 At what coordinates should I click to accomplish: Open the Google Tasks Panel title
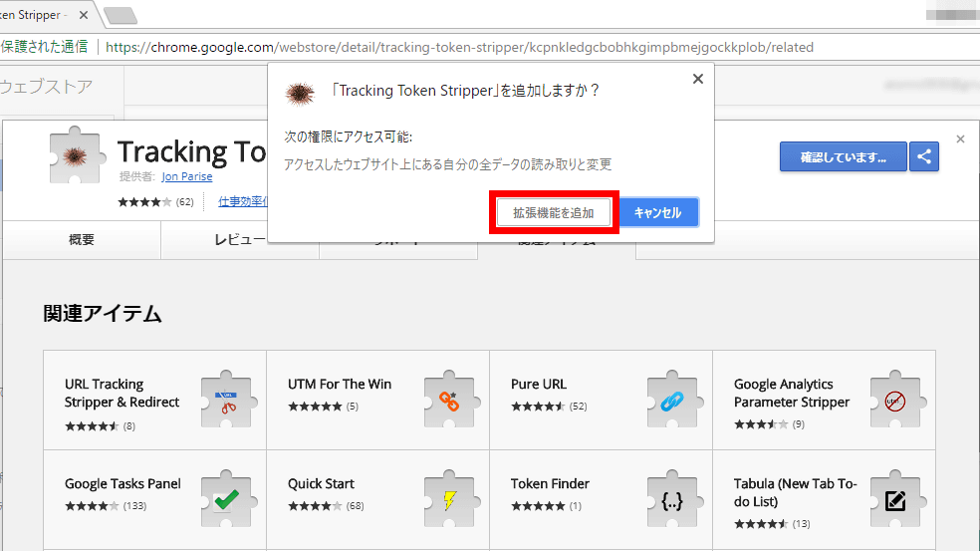click(x=122, y=483)
